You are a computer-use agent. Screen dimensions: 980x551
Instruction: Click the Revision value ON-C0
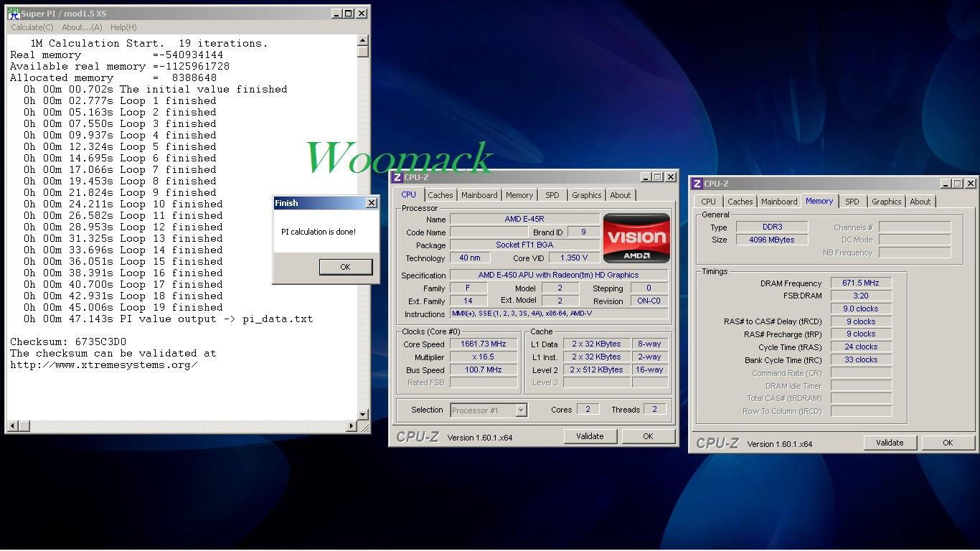(x=649, y=301)
